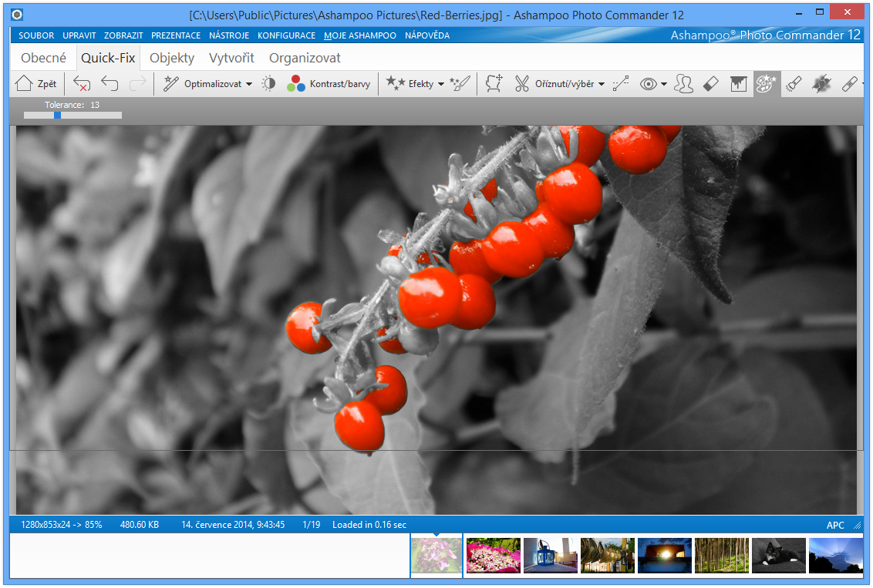This screenshot has height=588, width=873.
Task: Open the blue sky sunrays thumbnail
Action: 836,555
